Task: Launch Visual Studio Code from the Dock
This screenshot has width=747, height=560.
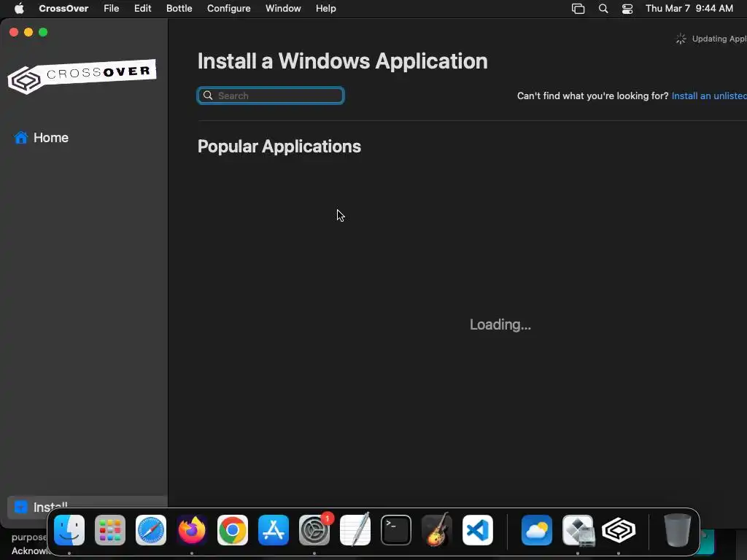Action: pyautogui.click(x=477, y=530)
